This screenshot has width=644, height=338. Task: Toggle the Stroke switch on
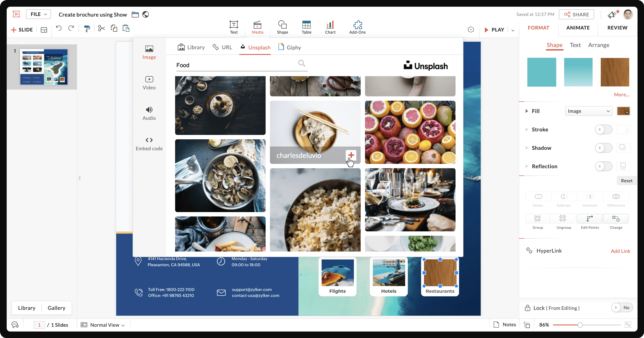pyautogui.click(x=603, y=129)
